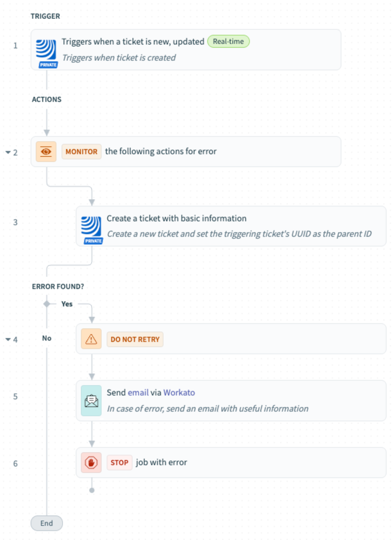The height and width of the screenshot is (540, 392).
Task: Click the Yes branch label
Action: tap(67, 304)
